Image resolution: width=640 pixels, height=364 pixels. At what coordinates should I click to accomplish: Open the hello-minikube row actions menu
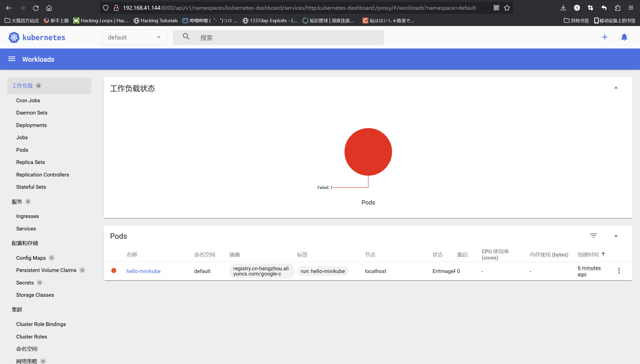619,271
